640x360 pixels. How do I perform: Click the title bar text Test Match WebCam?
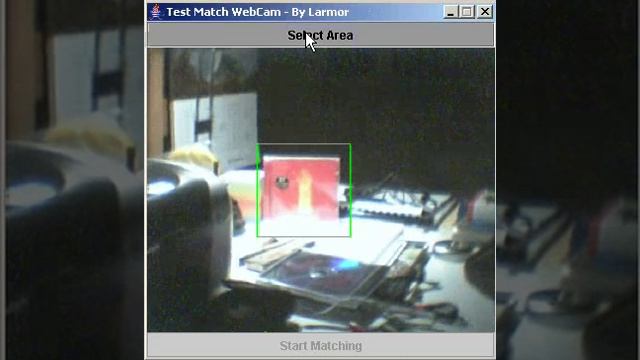point(224,12)
